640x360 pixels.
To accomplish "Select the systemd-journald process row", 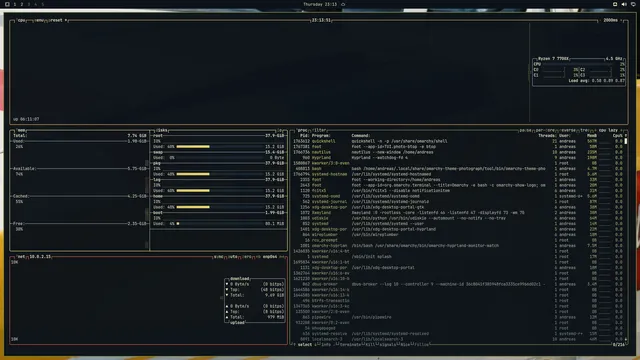I will pos(458,202).
